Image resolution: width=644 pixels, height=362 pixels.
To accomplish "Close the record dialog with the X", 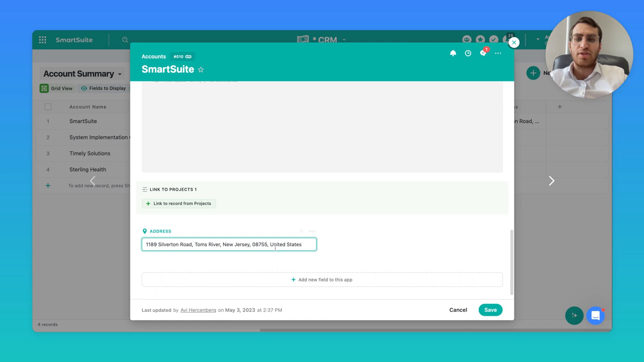I will coord(514,43).
